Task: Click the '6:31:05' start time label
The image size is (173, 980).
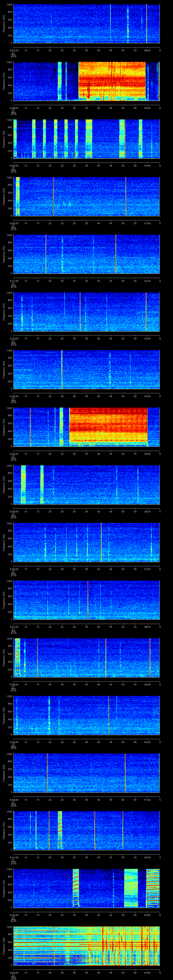Action: pyautogui.click(x=14, y=280)
